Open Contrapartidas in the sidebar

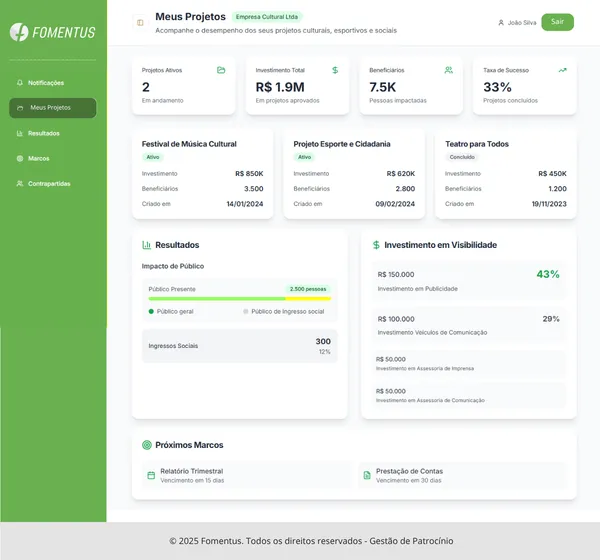click(48, 184)
